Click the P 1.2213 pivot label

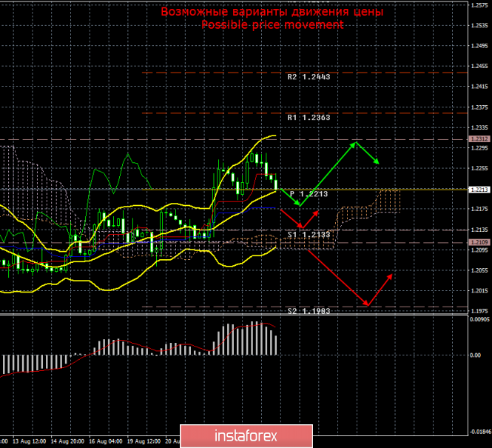309,194
